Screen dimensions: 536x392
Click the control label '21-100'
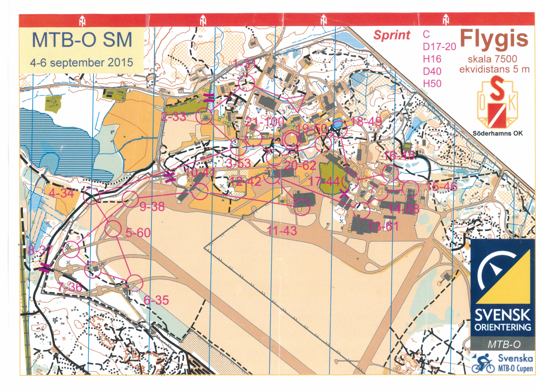tap(264, 122)
